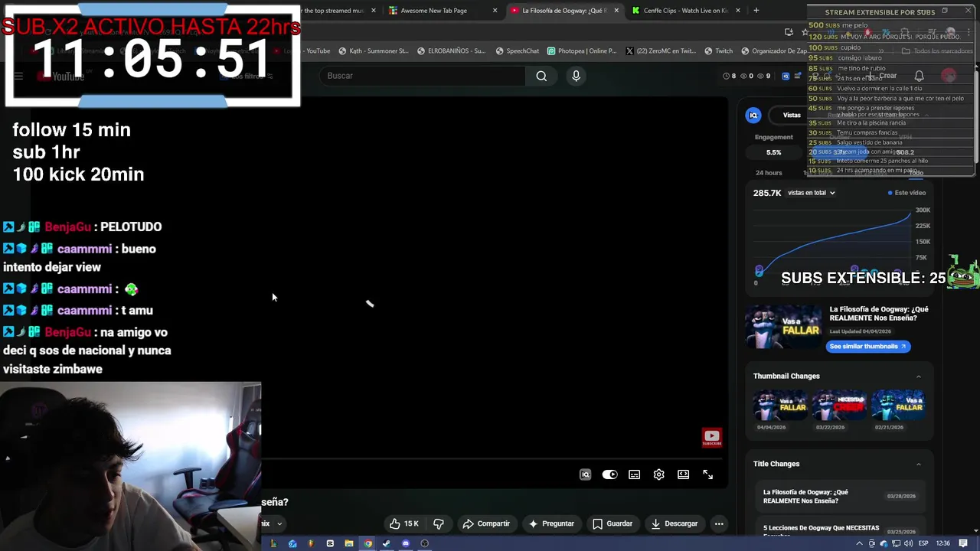Show hidden system tray icons
980x551 pixels.
click(859, 543)
